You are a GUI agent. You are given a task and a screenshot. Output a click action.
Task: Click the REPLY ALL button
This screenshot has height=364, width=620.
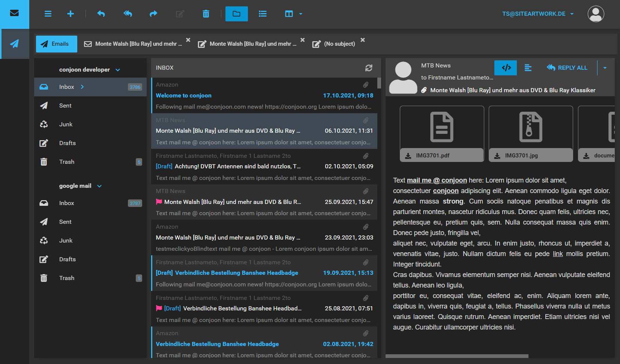[x=567, y=68]
